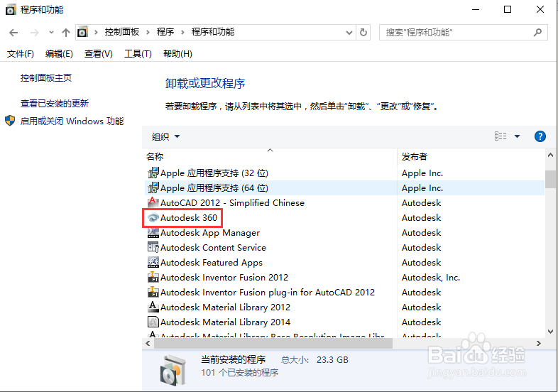Select 程序 in the address breadcrumb
558x392 pixels.
point(165,32)
